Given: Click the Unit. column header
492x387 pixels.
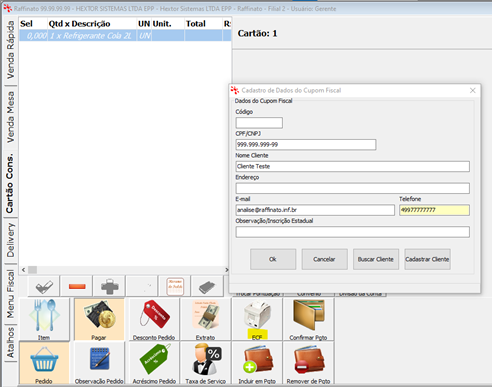Looking at the screenshot, I should coord(168,24).
